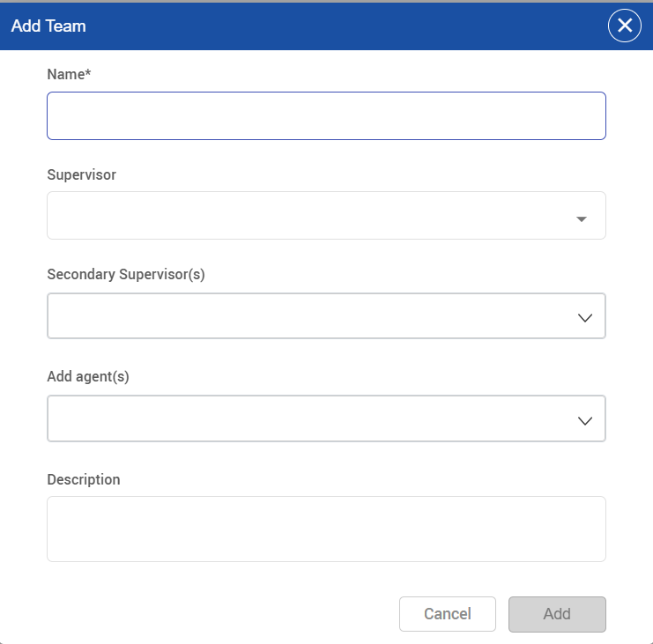
Task: Open the Secondary Supervisor(s) selection box
Action: [308, 316]
